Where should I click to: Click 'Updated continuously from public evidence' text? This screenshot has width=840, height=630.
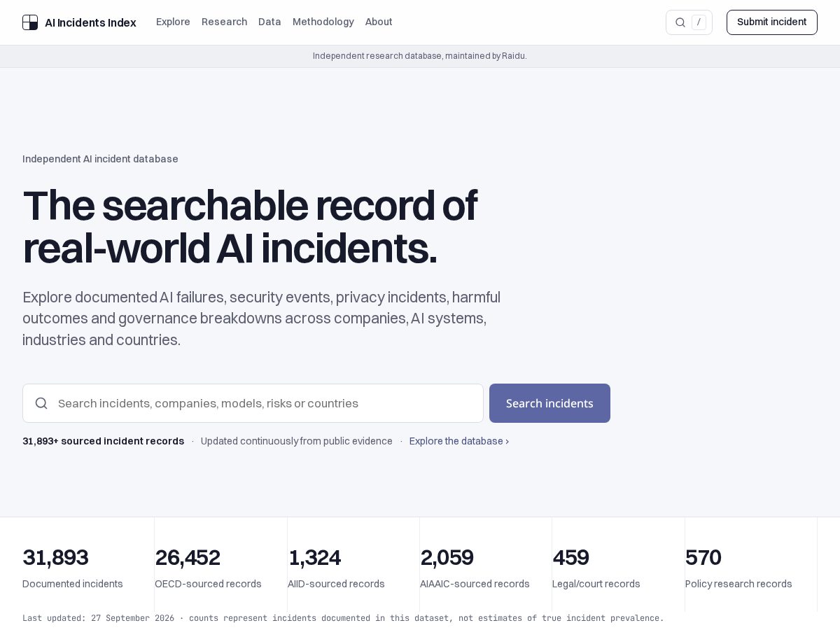point(297,441)
